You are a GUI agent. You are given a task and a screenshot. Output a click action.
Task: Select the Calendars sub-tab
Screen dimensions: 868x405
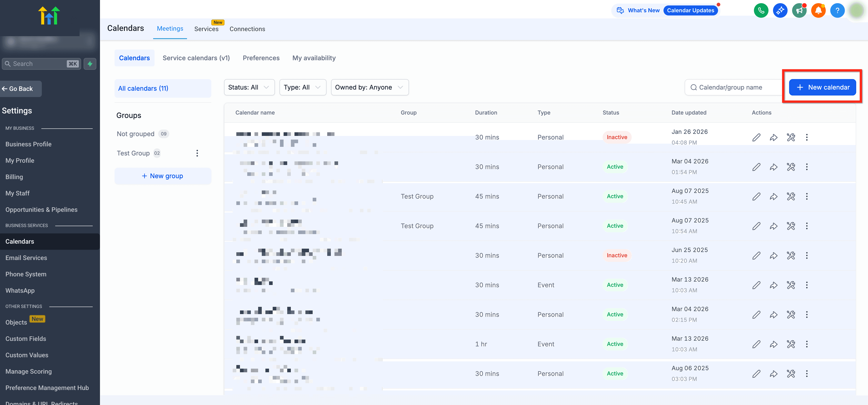[x=134, y=58]
